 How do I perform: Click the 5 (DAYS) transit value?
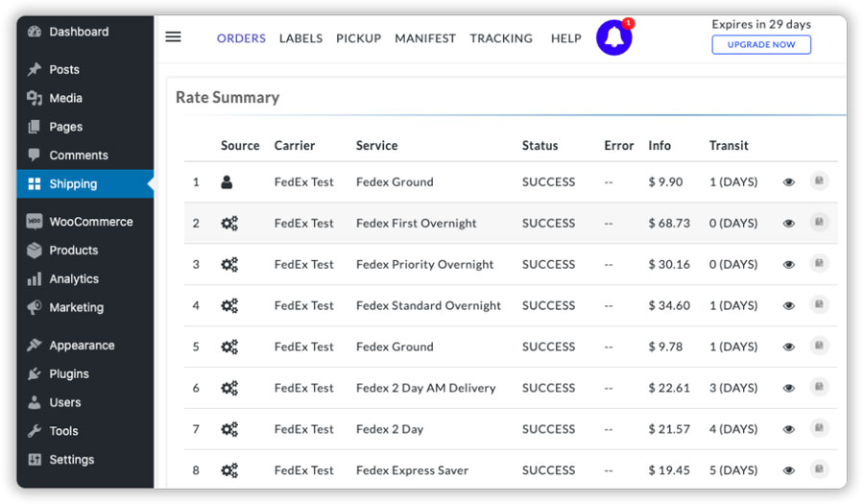pyautogui.click(x=733, y=470)
